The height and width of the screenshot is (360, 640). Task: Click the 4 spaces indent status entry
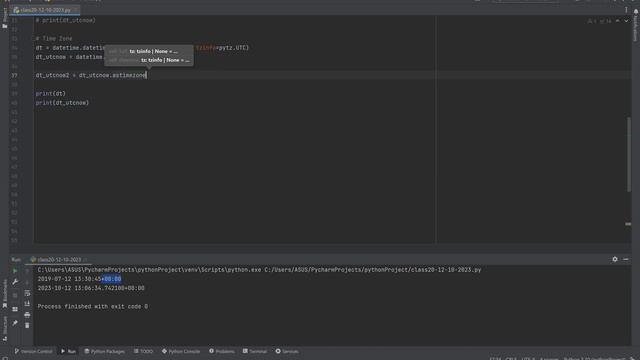pos(549,359)
